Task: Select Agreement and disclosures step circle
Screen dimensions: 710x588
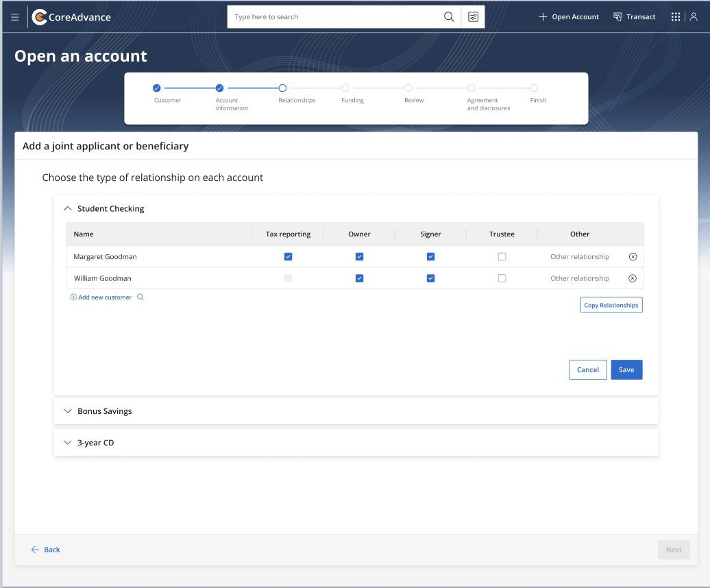Action: click(x=472, y=88)
